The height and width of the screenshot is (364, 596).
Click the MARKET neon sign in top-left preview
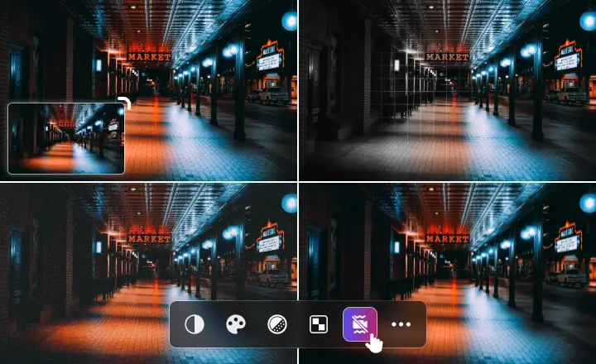(x=149, y=57)
